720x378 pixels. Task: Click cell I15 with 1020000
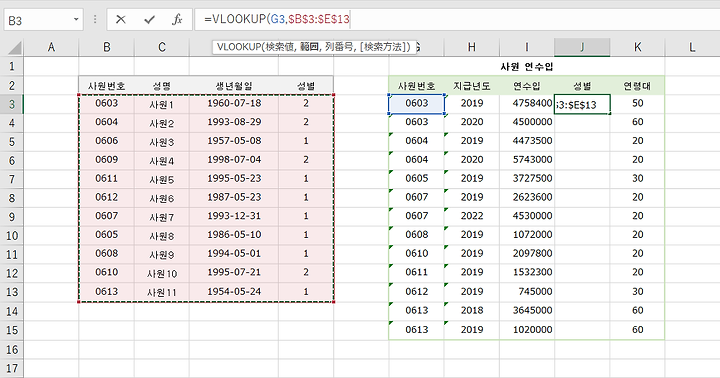[527, 330]
